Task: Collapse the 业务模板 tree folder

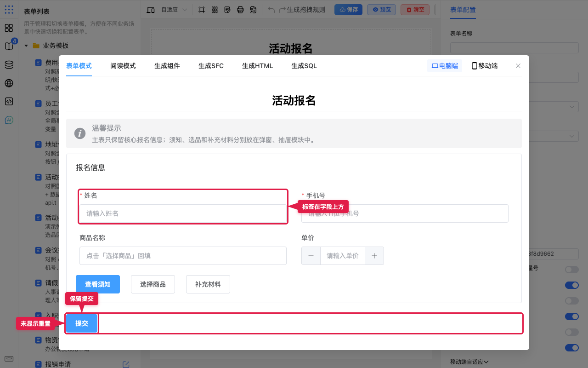Action: pos(26,46)
